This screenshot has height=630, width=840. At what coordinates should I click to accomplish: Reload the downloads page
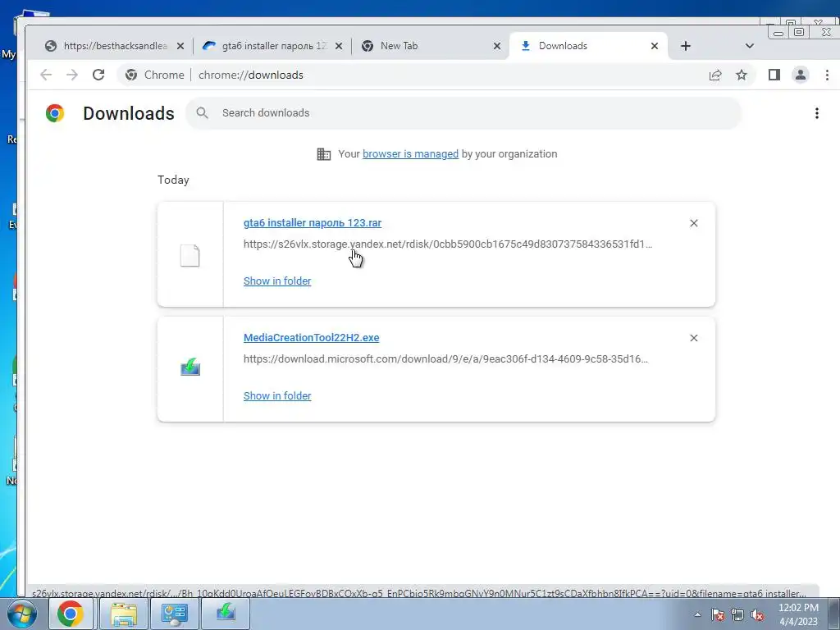(x=98, y=75)
